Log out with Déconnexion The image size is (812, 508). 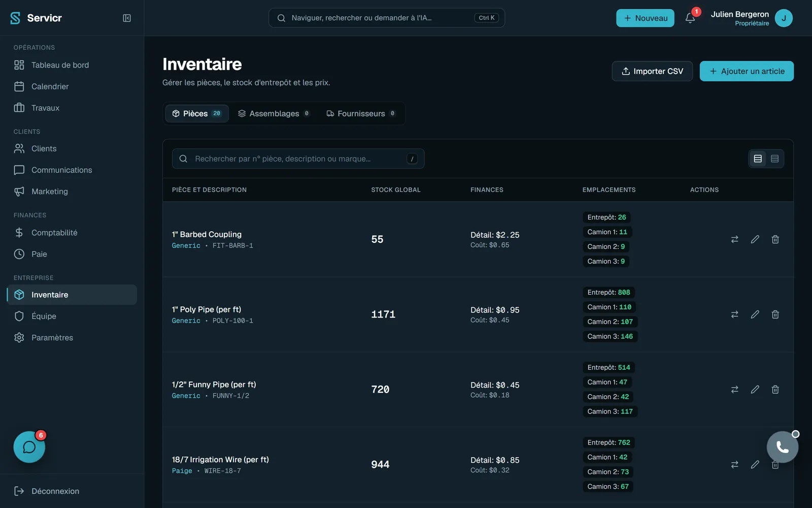point(72,491)
